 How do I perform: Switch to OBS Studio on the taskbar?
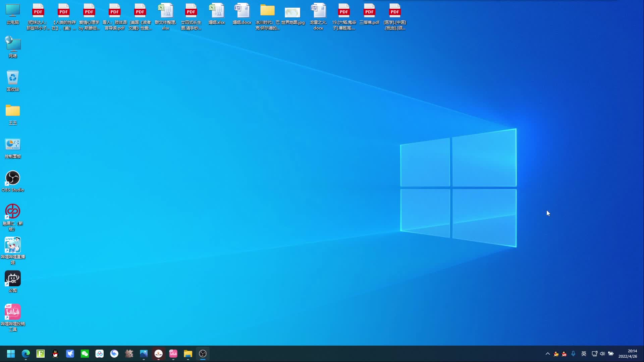point(203,354)
